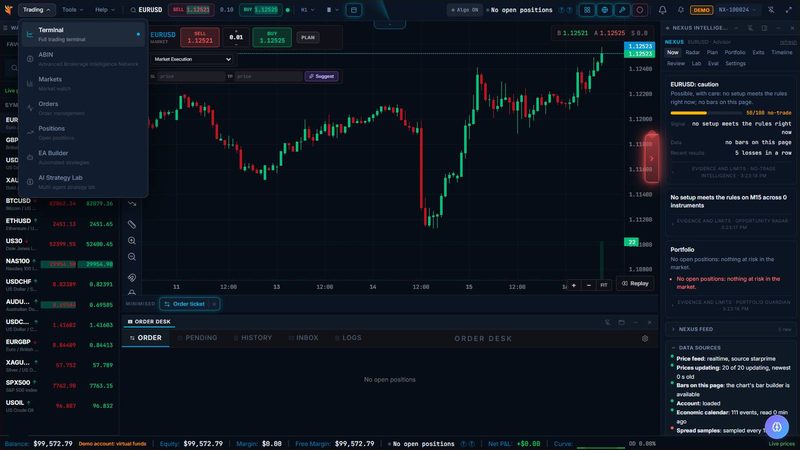Open the grid layout icon in top bar
Screen dimensions: 800x450
pos(587,10)
